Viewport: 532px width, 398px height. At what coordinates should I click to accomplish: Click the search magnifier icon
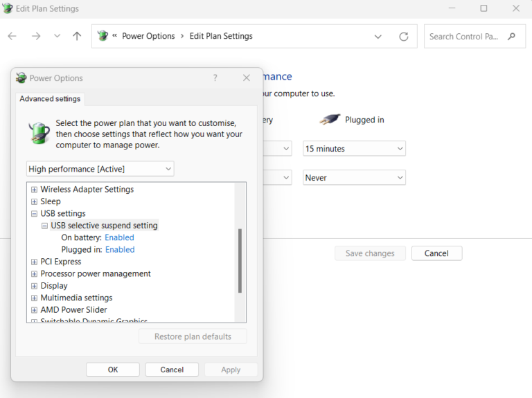click(x=512, y=36)
